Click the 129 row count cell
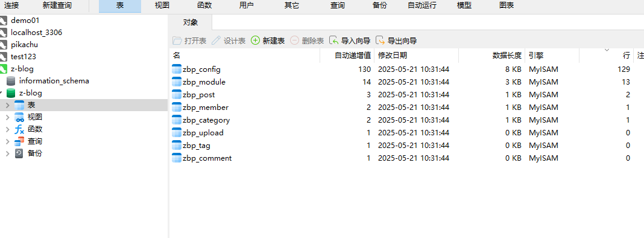 tap(624, 69)
